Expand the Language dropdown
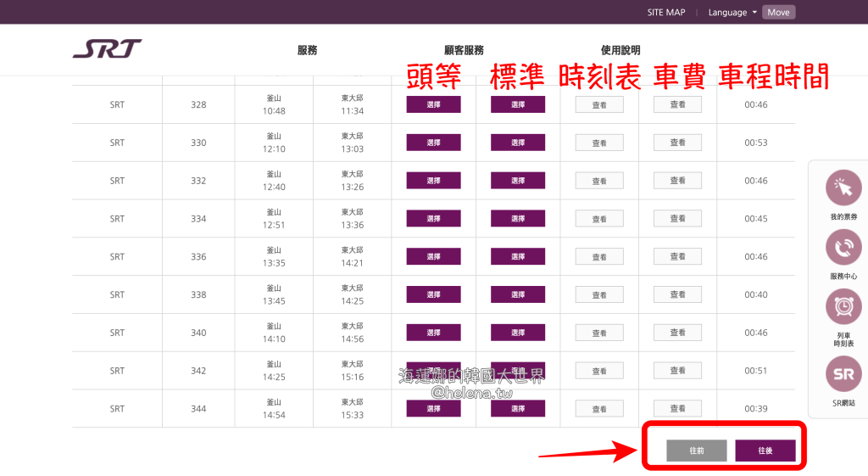This screenshot has height=476, width=868. 733,12
